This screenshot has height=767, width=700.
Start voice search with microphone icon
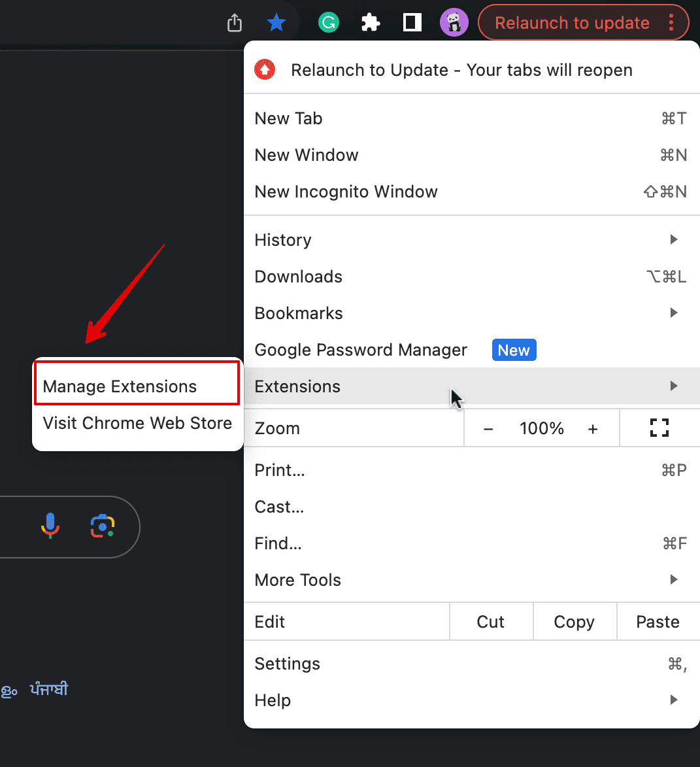50,526
